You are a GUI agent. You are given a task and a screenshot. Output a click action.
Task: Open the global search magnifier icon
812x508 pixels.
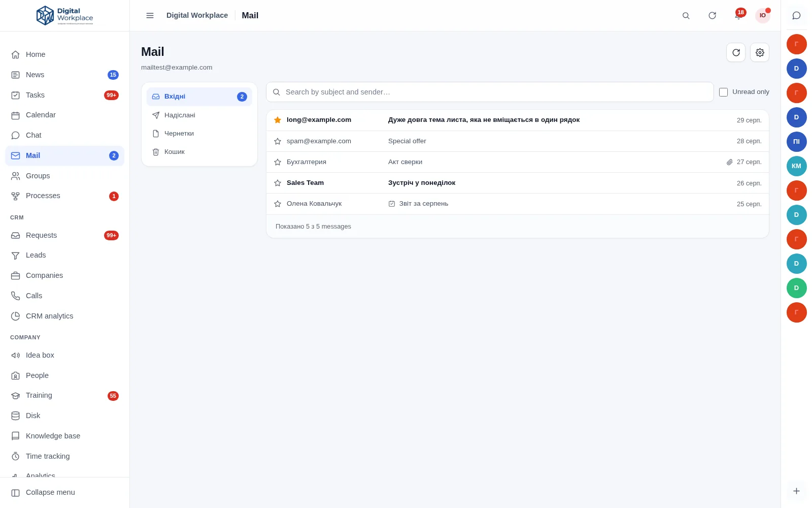[686, 16]
